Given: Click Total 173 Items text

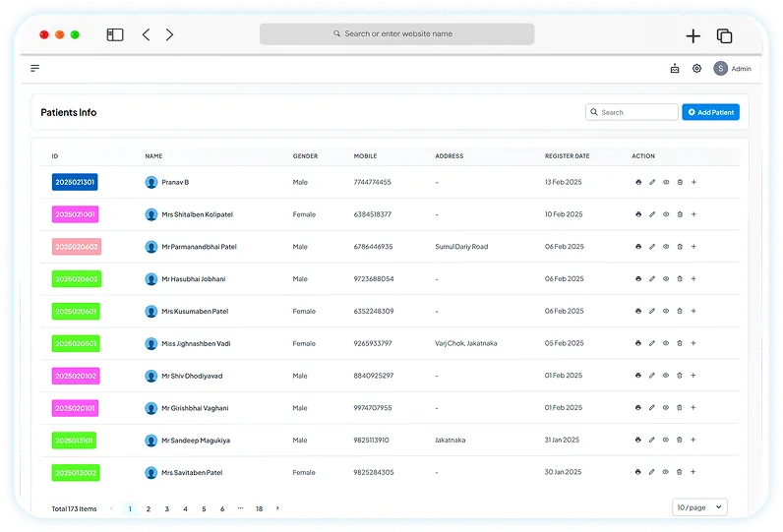Looking at the screenshot, I should click(x=75, y=509).
